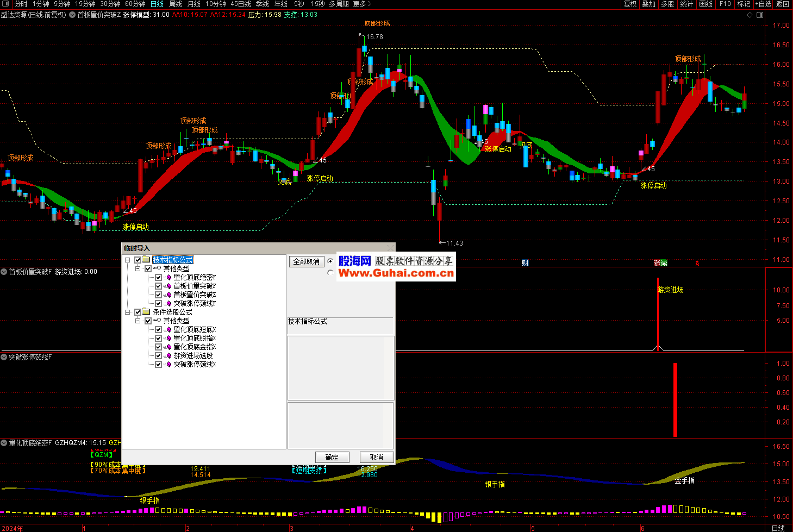Image resolution: width=793 pixels, height=532 pixels.
Task: Click the 标记 toolbar button
Action: [x=744, y=4]
